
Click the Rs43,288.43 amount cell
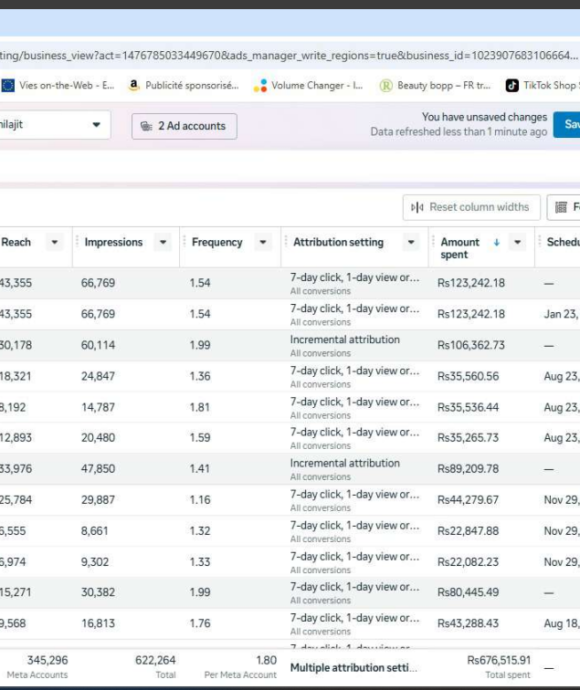pyautogui.click(x=468, y=624)
